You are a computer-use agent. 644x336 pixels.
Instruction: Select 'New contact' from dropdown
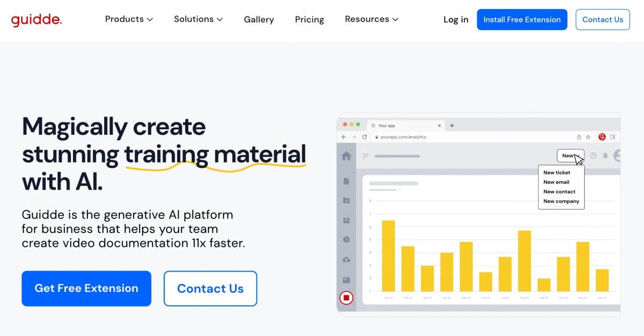click(559, 192)
